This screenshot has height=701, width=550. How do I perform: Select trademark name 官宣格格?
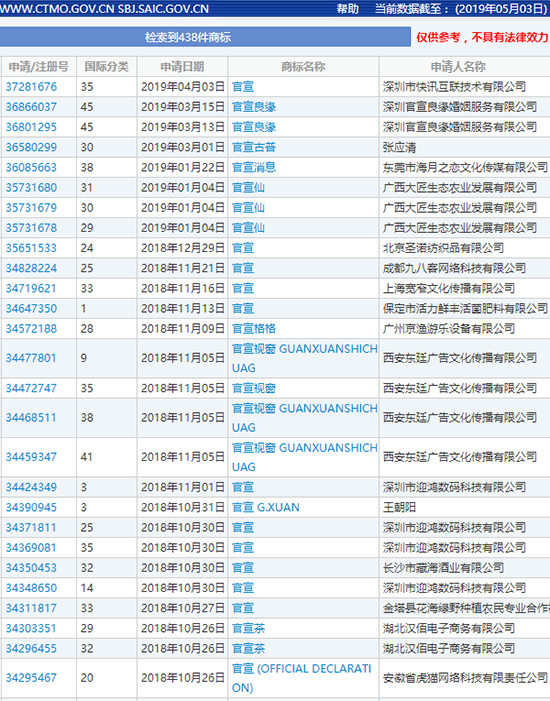254,329
